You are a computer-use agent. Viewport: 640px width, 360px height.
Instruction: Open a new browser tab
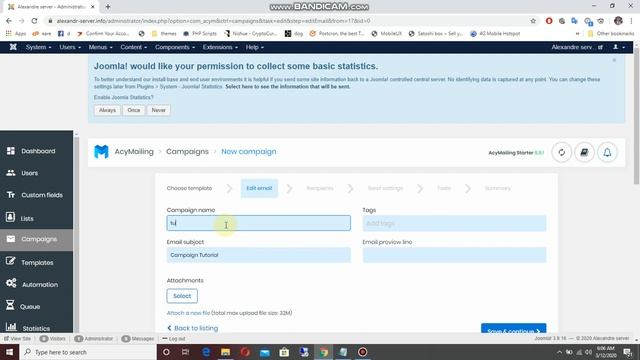[x=108, y=7]
